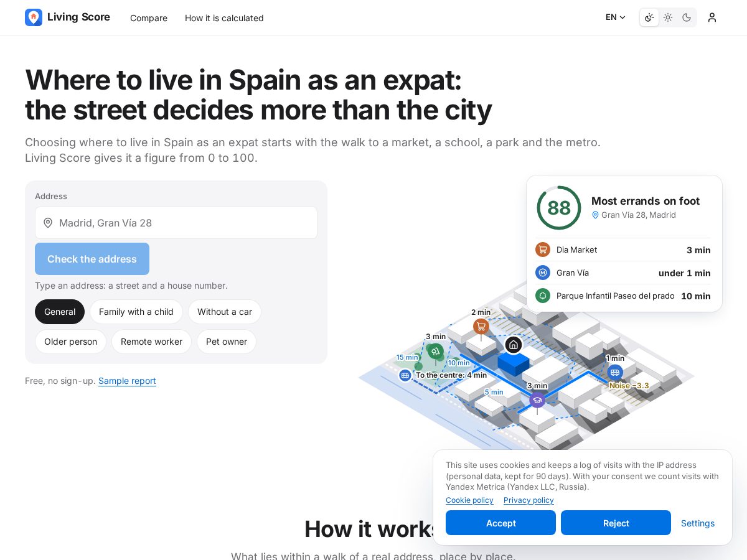This screenshot has width=747, height=560.
Task: Switch to auto theme mode icon
Action: 649,17
